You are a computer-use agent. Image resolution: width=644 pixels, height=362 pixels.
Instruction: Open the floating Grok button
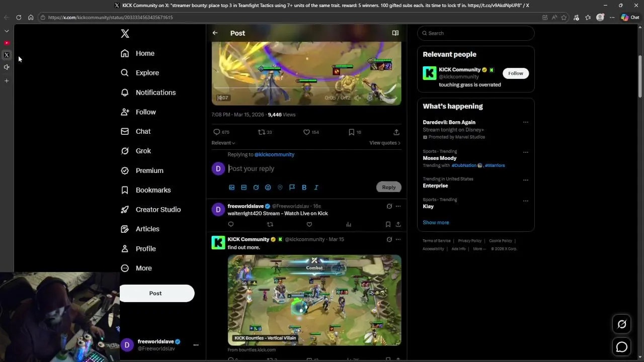coord(622,324)
